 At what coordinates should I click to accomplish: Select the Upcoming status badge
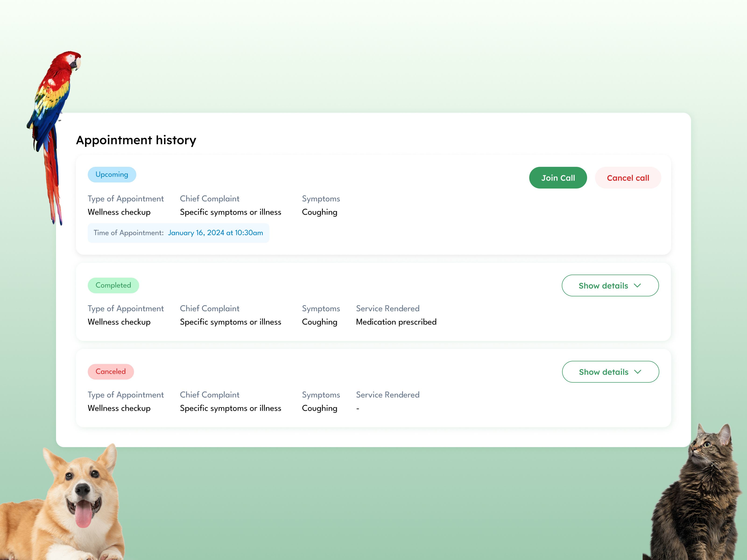(x=112, y=175)
